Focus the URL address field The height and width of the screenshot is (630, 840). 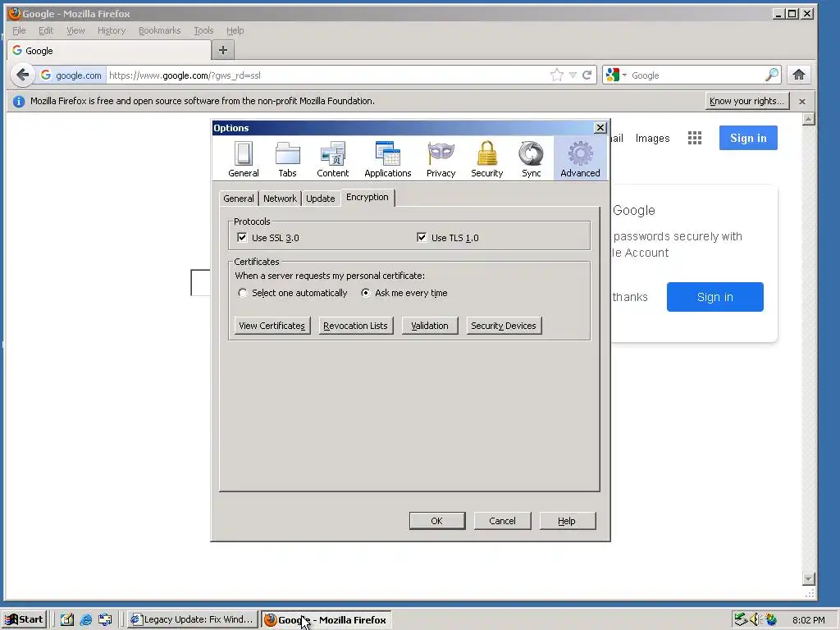pyautogui.click(x=326, y=75)
